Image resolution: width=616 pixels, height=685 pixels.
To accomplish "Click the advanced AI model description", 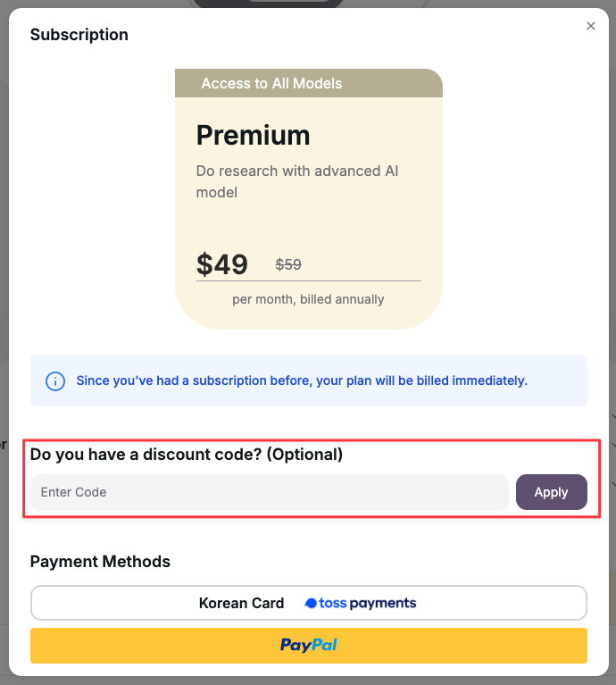I will pyautogui.click(x=297, y=181).
